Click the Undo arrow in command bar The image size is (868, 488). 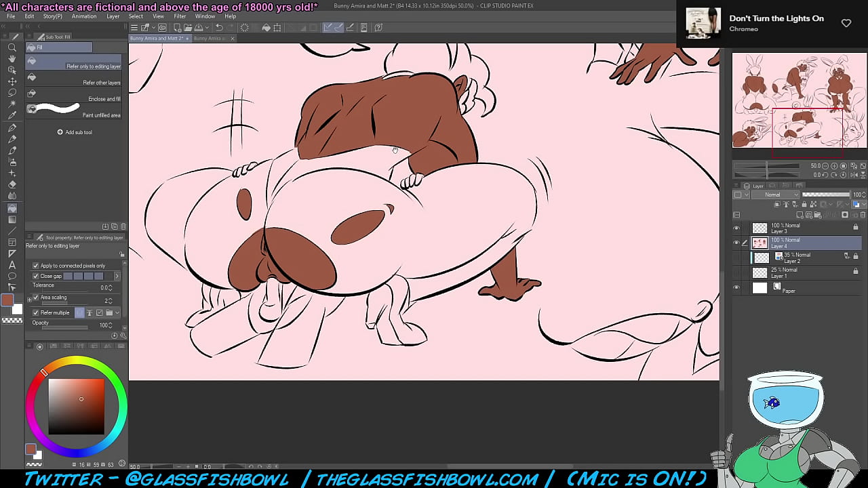point(219,28)
